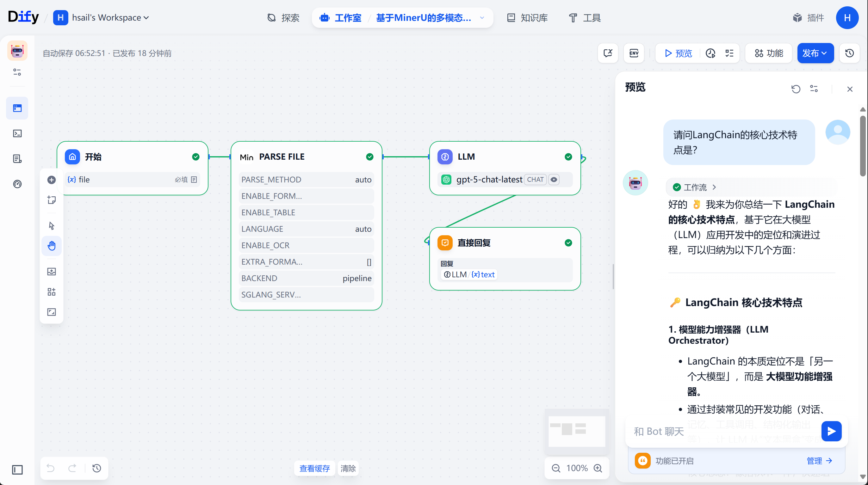Open the monitoring dashboard gauge icon
The width and height of the screenshot is (868, 485).
17,184
